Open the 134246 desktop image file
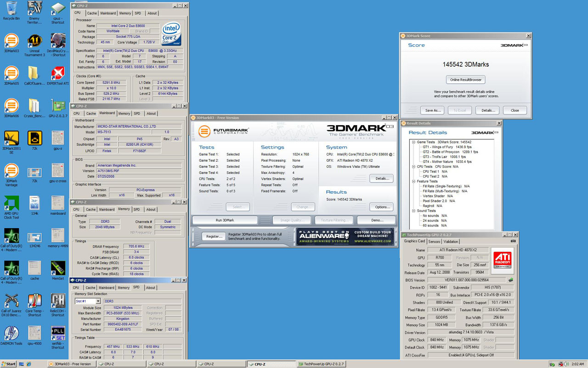Screen dimensions: 588x368 [x=34, y=238]
